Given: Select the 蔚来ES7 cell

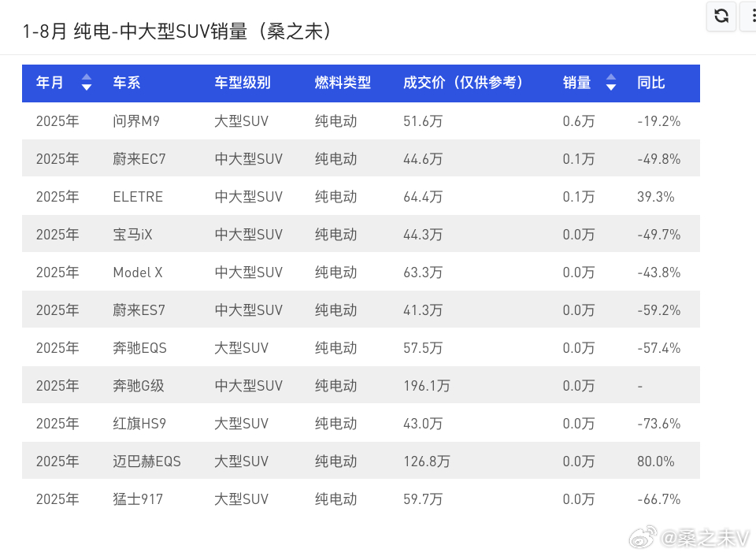Looking at the screenshot, I should [139, 310].
